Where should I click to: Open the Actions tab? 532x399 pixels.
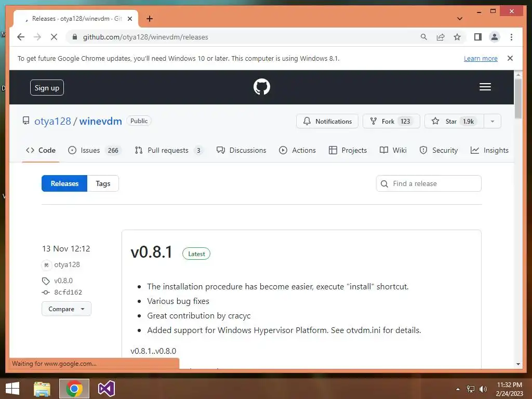(x=297, y=150)
